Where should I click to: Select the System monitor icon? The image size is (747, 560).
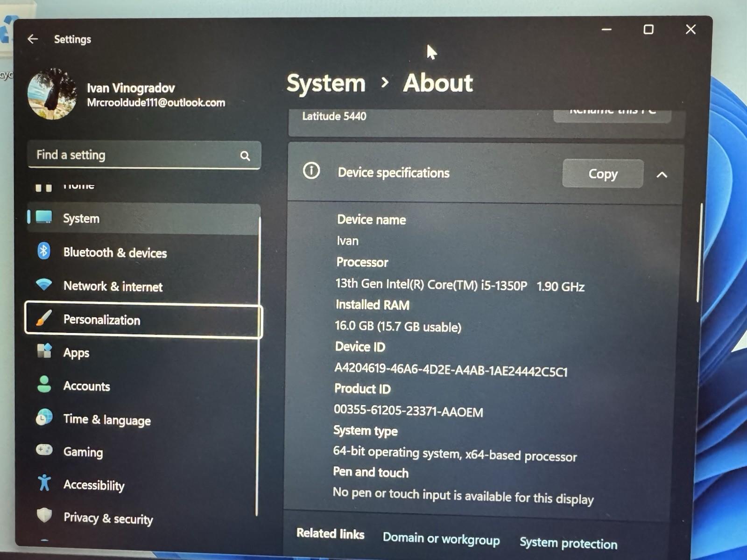click(x=44, y=217)
